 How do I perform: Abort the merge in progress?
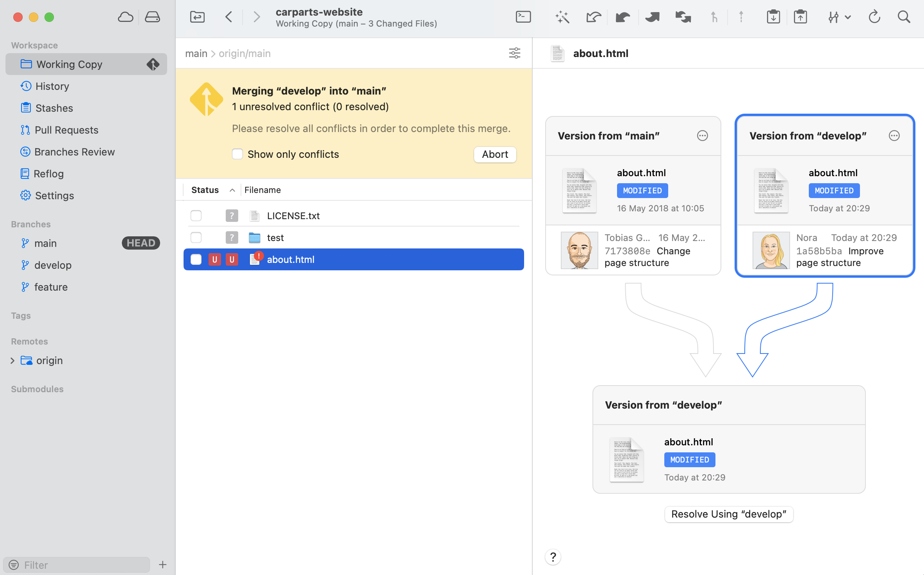495,154
